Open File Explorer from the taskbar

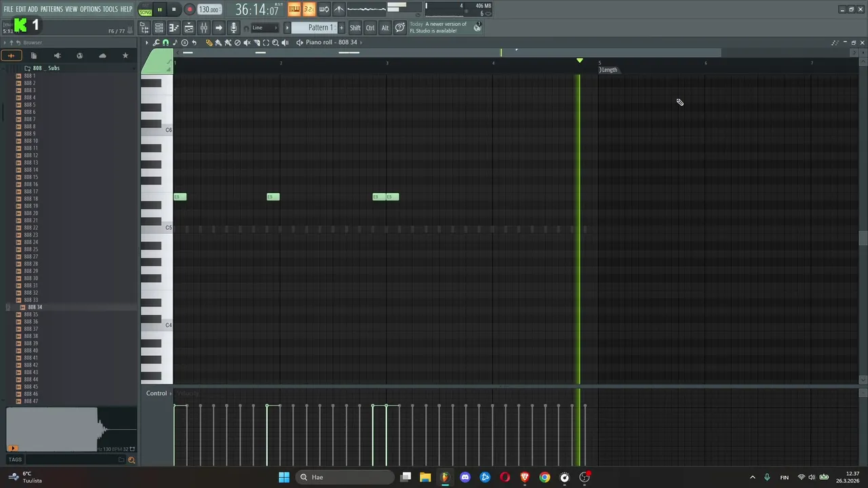pos(425,477)
